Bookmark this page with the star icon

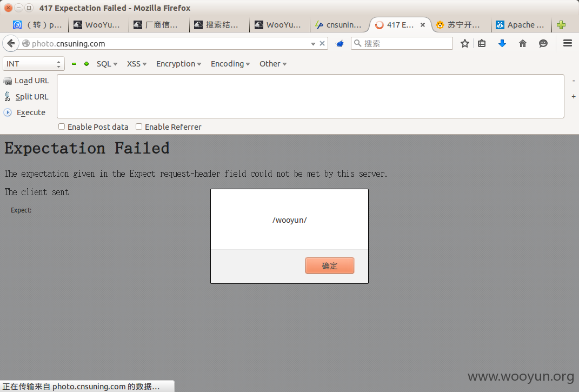coord(465,44)
